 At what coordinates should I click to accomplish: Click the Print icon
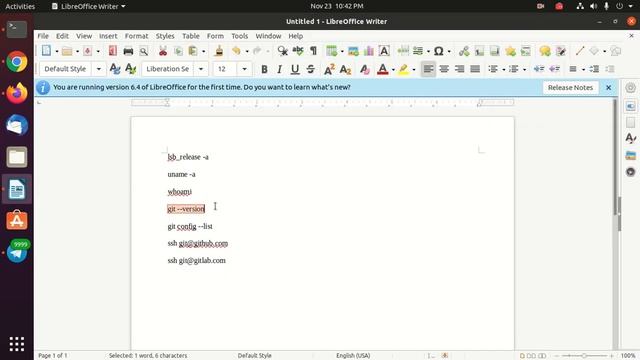[128, 51]
